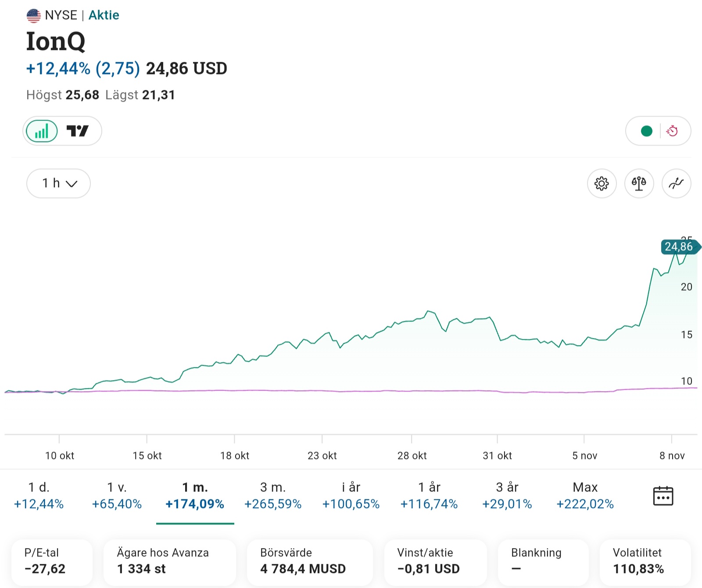Open chart settings gear icon
The width and height of the screenshot is (702, 588).
(602, 183)
